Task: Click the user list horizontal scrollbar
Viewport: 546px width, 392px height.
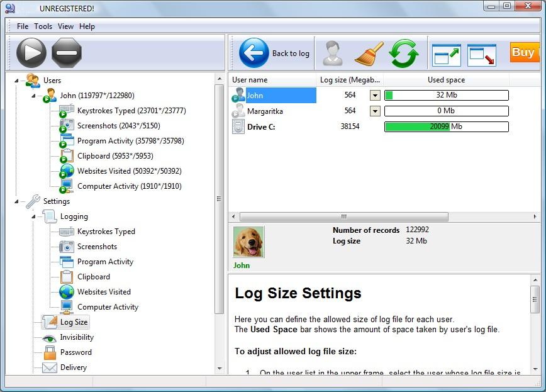Action: pos(343,216)
